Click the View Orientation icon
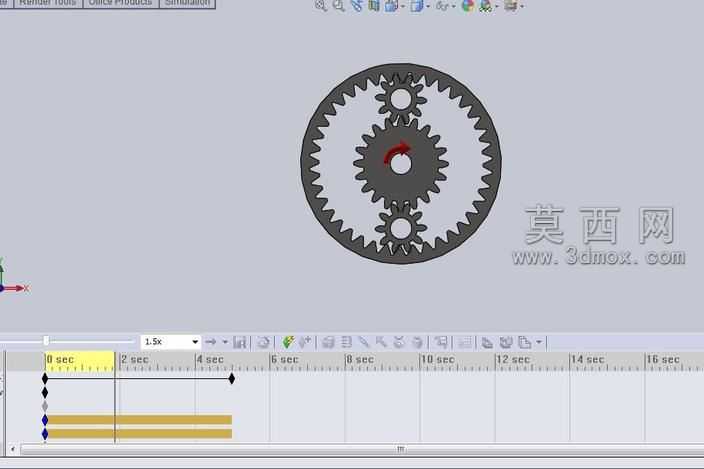The width and height of the screenshot is (704, 469). point(391,5)
